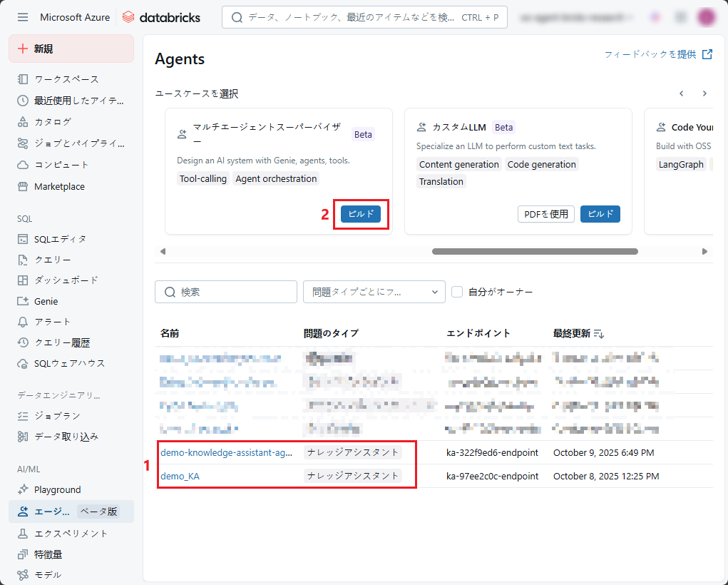Select ダッシュボード in the sidebar
The width and height of the screenshot is (728, 585).
point(66,280)
